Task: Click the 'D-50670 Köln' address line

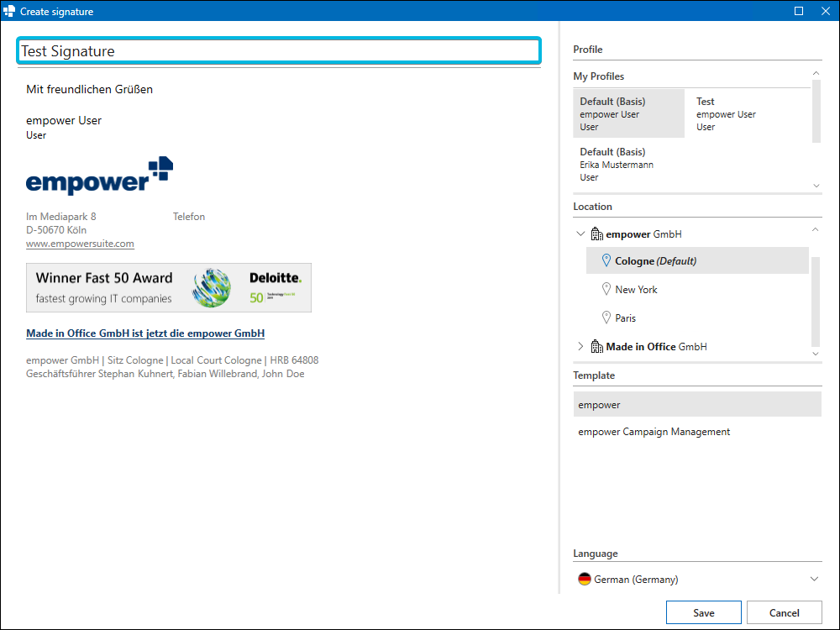Action: [56, 230]
